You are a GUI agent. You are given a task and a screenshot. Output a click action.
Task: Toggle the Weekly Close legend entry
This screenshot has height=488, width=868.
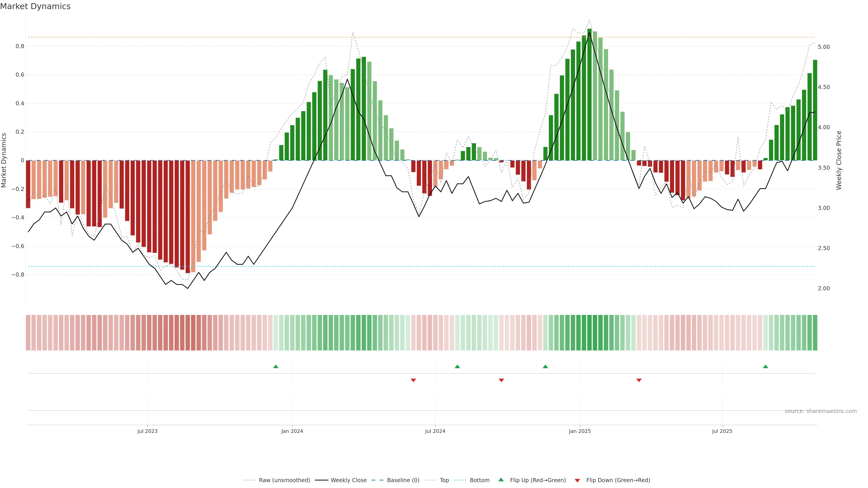point(348,480)
